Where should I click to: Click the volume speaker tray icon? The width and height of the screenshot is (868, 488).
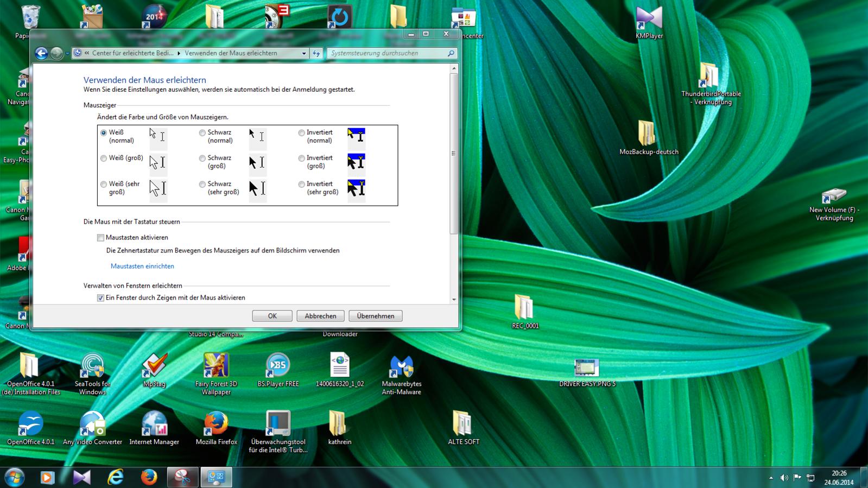coord(784,478)
